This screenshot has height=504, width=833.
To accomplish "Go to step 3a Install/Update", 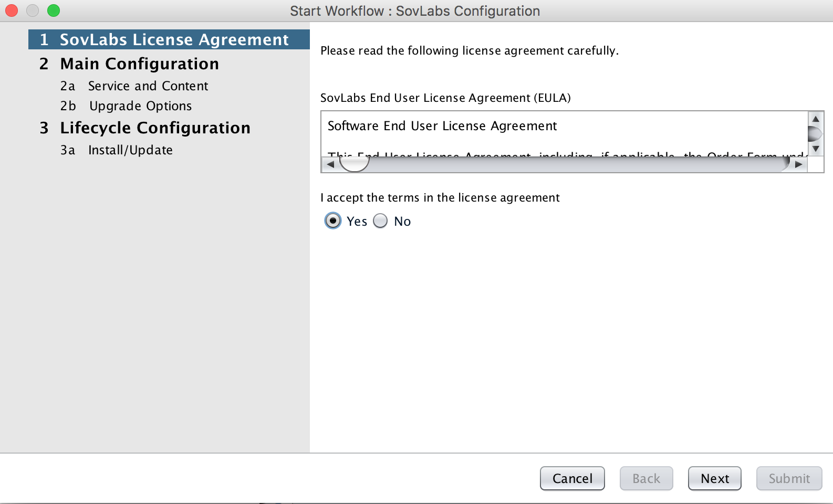I will pos(116,150).
